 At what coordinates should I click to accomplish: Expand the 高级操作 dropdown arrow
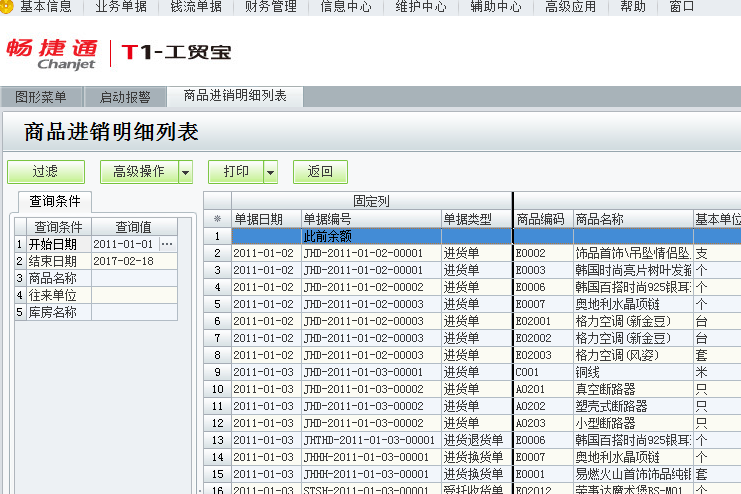click(x=186, y=172)
